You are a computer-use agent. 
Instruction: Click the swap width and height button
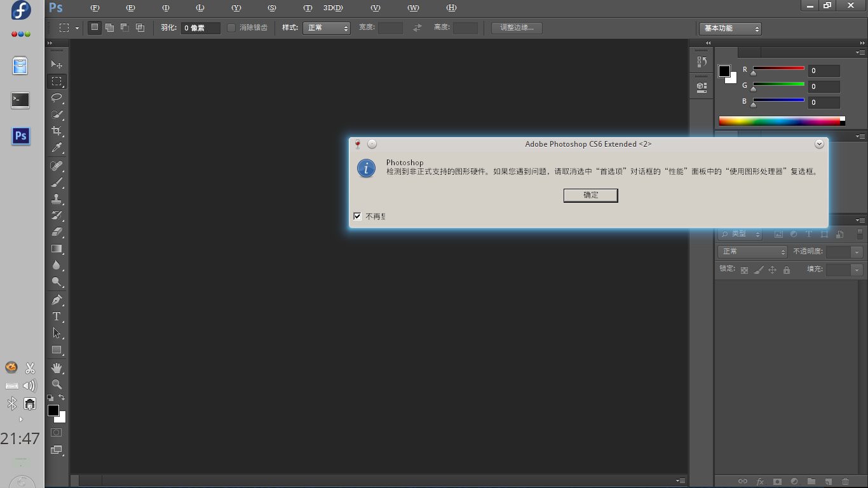coord(417,28)
